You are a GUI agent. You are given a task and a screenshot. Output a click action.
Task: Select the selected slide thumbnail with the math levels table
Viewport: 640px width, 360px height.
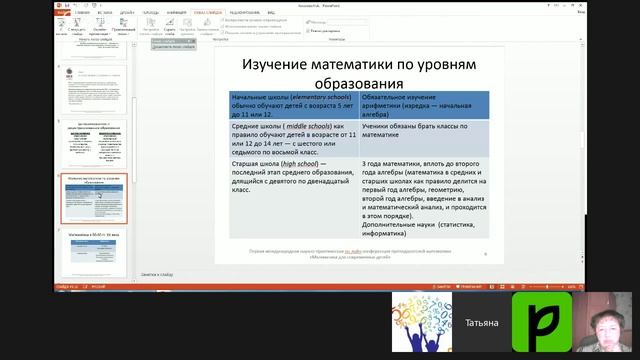tap(94, 198)
